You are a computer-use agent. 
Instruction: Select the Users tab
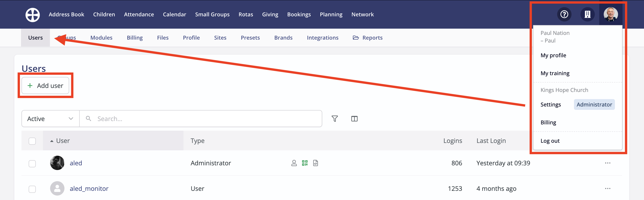[36, 38]
